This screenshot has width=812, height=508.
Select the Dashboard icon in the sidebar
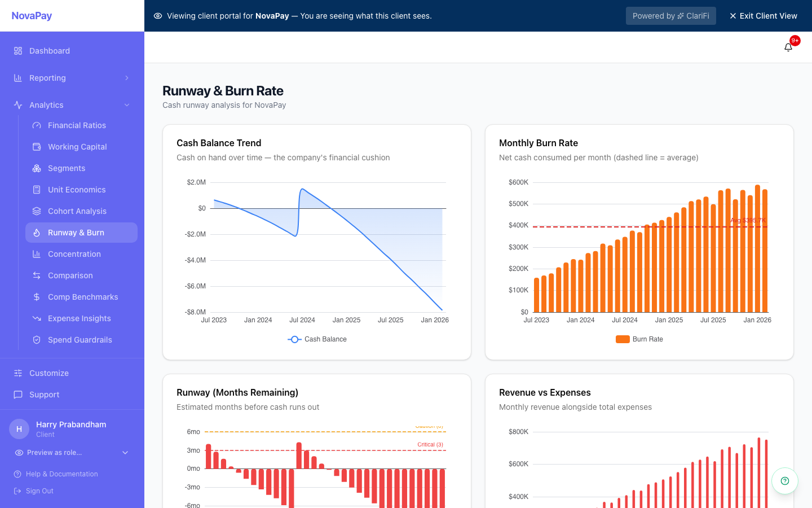click(18, 51)
